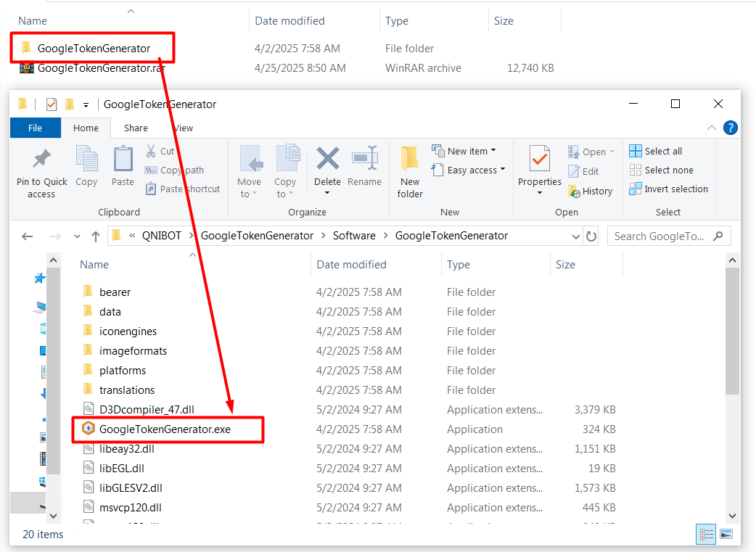Open the Move to ribbon button
This screenshot has width=756, height=552.
click(x=250, y=171)
